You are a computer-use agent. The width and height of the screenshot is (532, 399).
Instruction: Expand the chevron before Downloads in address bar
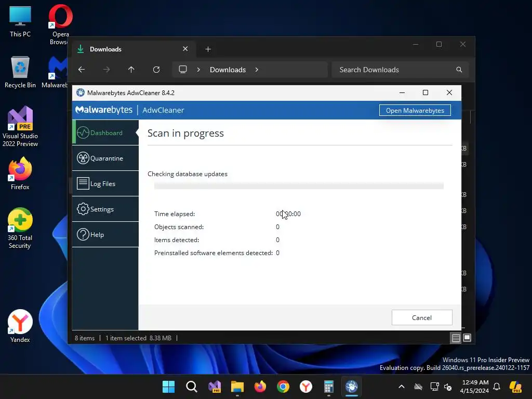tap(198, 70)
